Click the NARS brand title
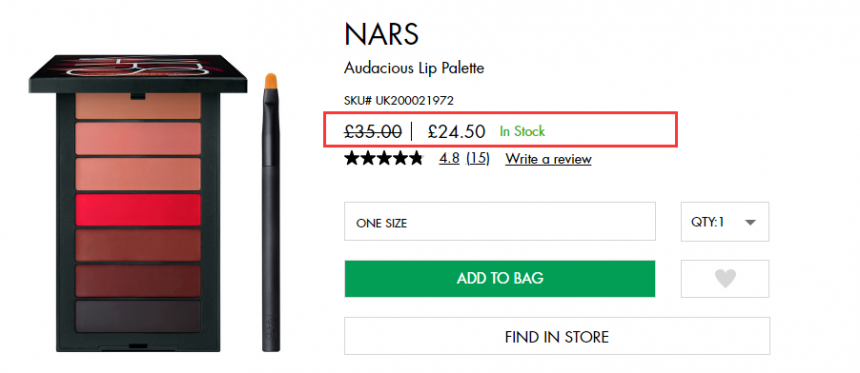Viewport: 860px width, 373px height. [x=382, y=34]
